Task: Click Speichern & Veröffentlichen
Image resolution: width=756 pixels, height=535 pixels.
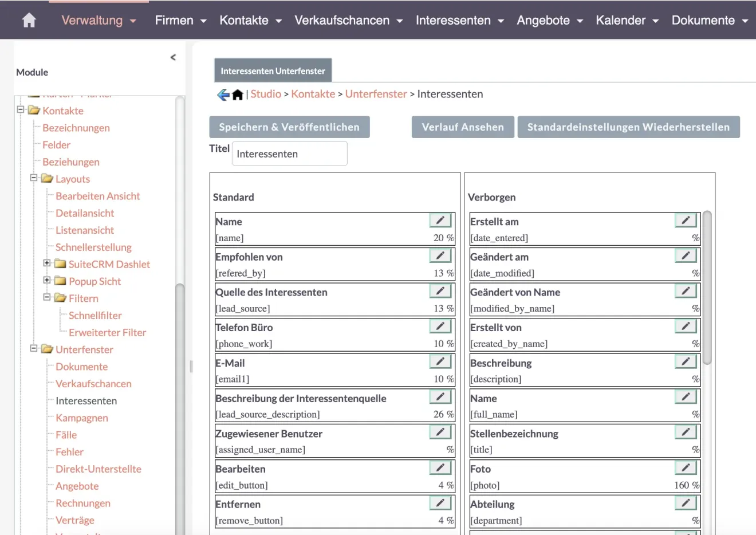Action: pos(289,127)
